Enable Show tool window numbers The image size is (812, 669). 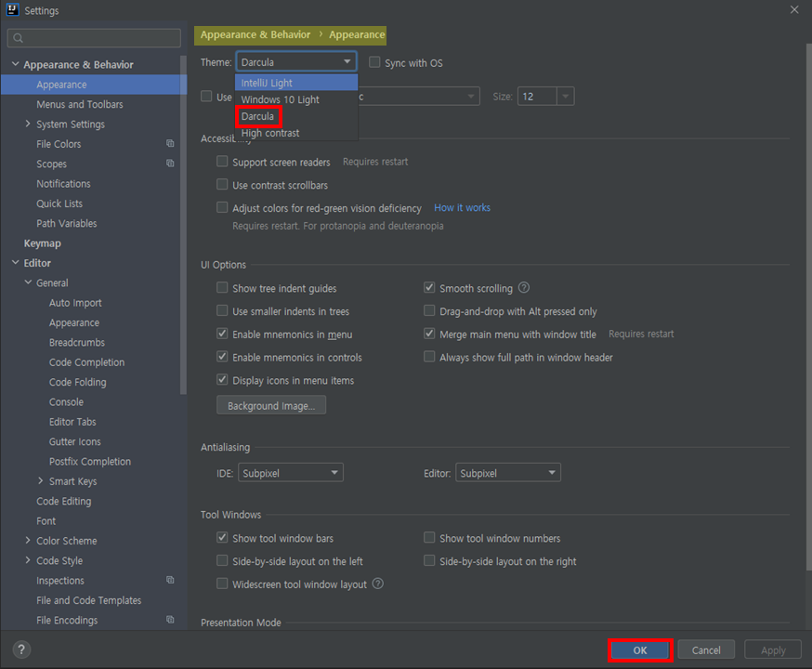coord(429,537)
